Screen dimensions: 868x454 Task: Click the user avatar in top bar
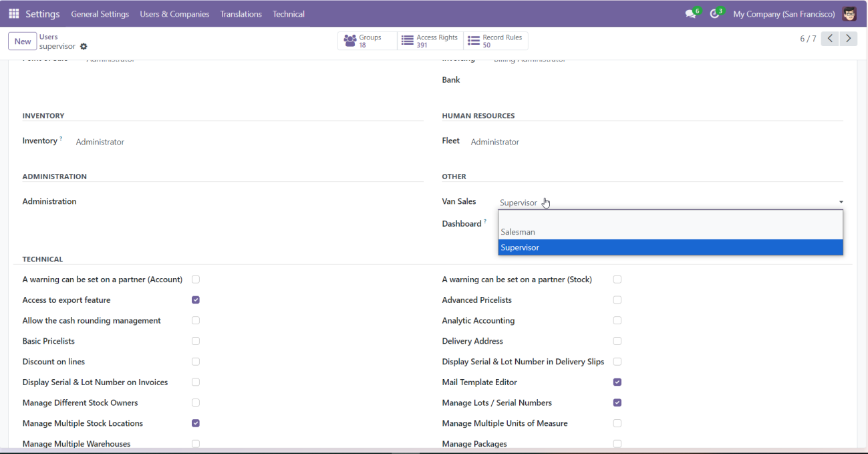849,14
